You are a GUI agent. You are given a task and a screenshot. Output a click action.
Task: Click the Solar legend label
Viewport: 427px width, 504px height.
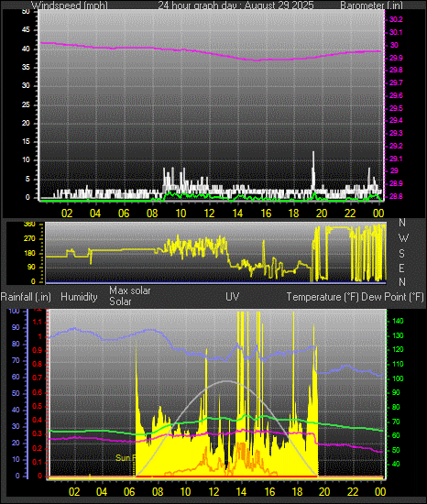point(120,301)
